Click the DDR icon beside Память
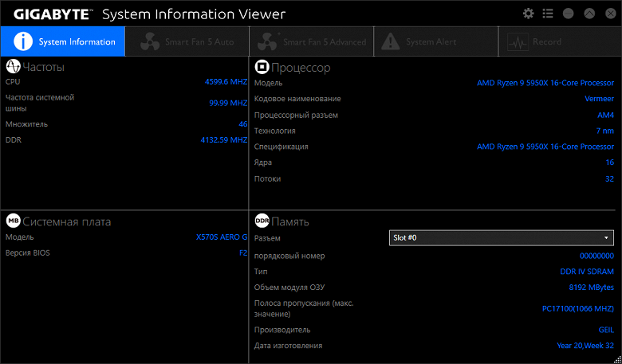This screenshot has width=622, height=364. tap(262, 221)
